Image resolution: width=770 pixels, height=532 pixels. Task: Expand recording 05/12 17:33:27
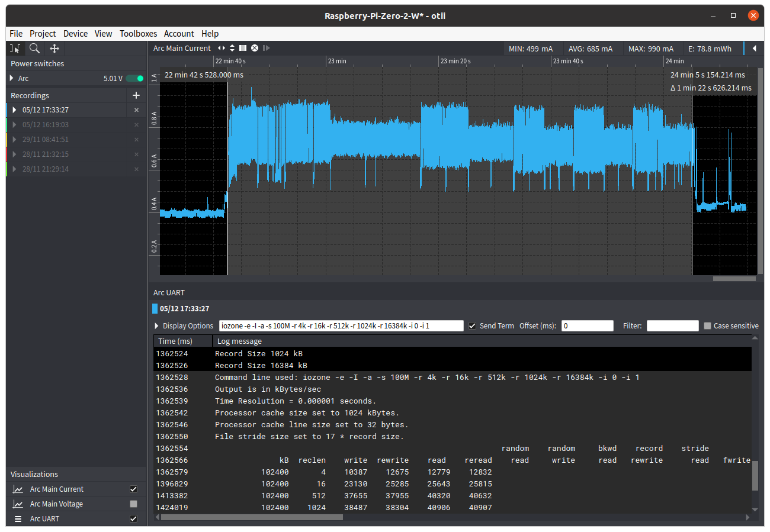15,110
